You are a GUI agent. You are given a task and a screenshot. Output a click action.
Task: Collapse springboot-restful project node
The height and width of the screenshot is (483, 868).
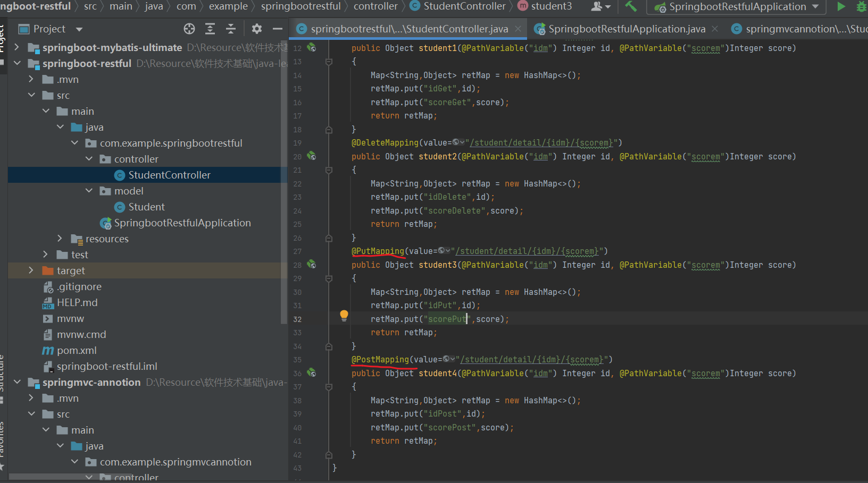[16, 63]
